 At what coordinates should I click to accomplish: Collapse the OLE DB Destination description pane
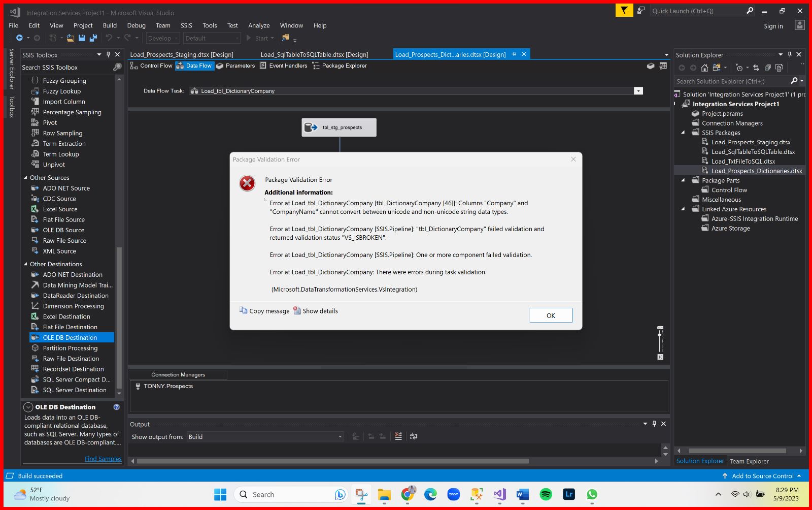[x=28, y=407]
